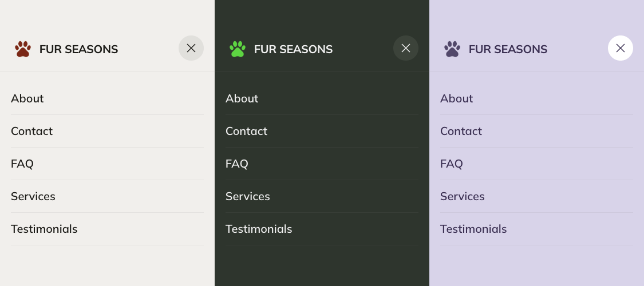Click FUR SEASONS title in lavender panel
644x286 pixels.
[x=508, y=49]
